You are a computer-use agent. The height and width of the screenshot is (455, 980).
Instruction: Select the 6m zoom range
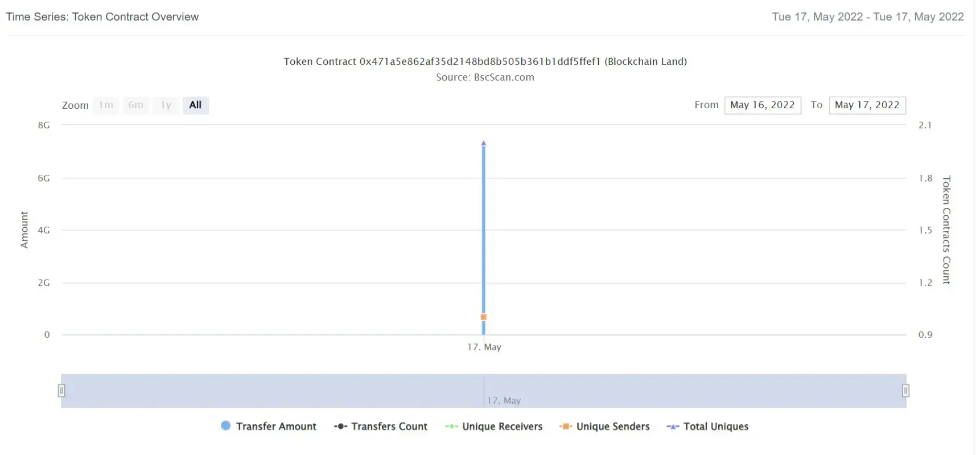coord(136,105)
